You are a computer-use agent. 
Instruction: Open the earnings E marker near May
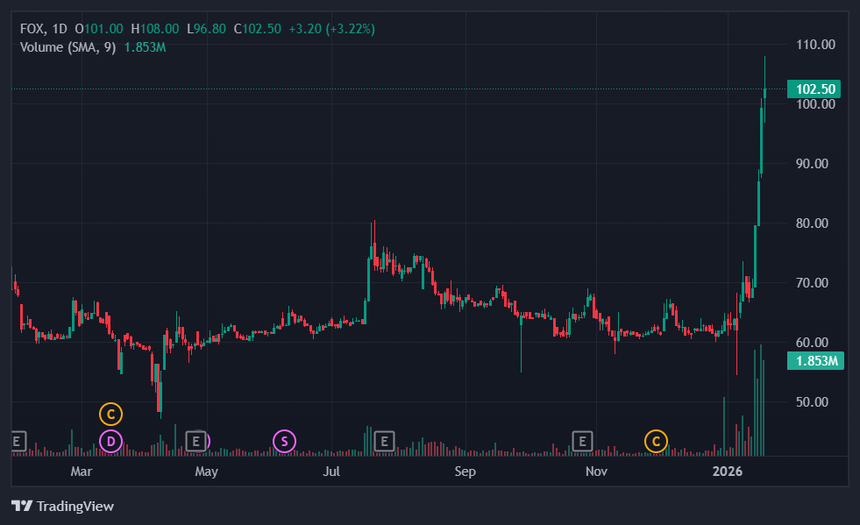pyautogui.click(x=197, y=440)
